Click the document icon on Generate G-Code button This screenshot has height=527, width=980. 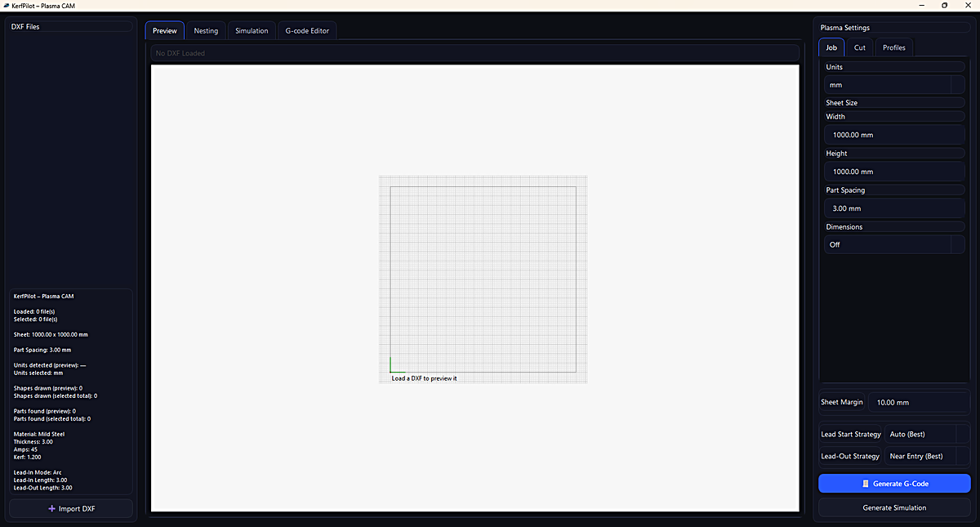[866, 483]
